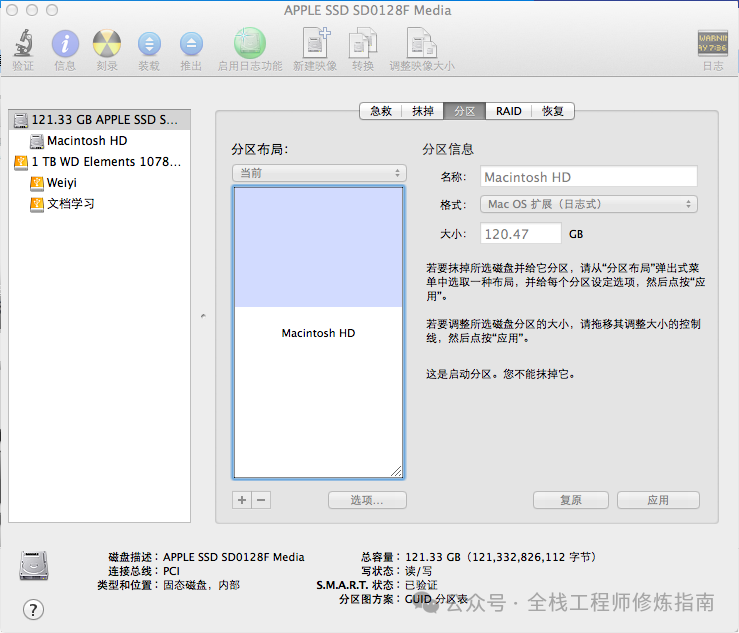
Task: Click the 磁盘描述 text APPLE SSD SD0128F Media
Action: (234, 557)
